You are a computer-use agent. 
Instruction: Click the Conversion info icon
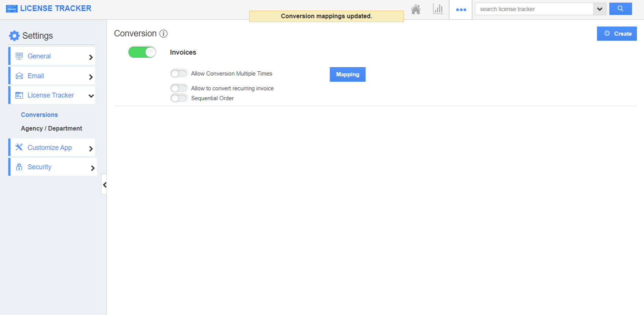pyautogui.click(x=163, y=34)
